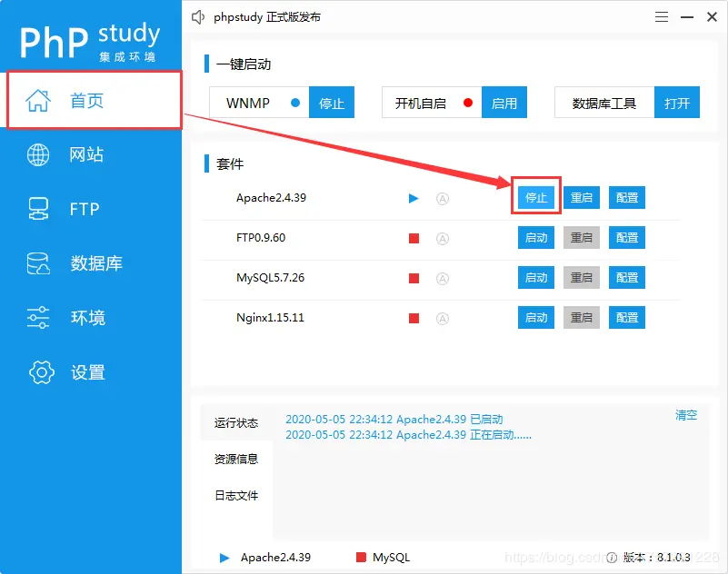
Task: Start MySQL5.7.26 with 启动
Action: point(536,278)
